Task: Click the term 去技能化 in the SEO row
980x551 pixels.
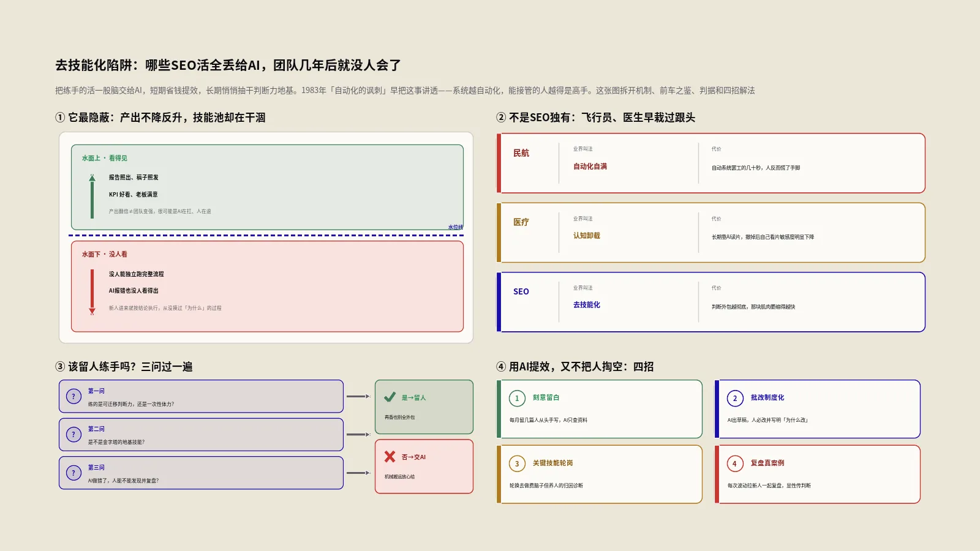Action: point(587,305)
